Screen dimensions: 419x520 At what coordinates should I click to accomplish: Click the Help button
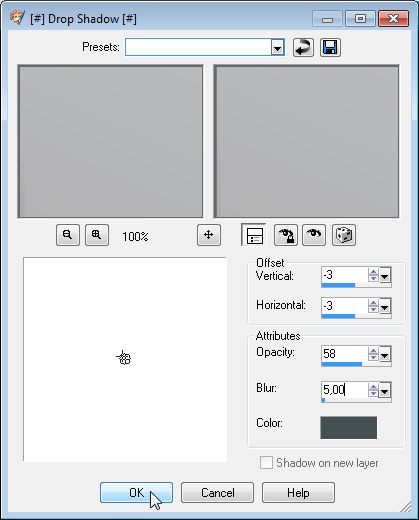[x=298, y=492]
